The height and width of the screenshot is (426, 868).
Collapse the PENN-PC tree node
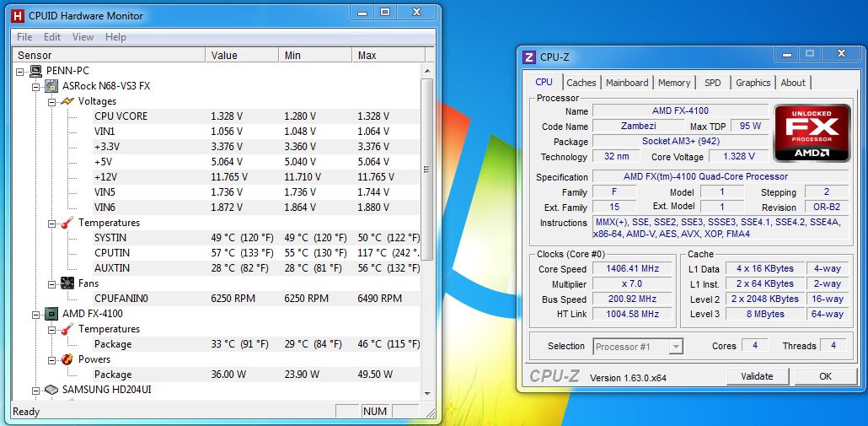click(20, 72)
